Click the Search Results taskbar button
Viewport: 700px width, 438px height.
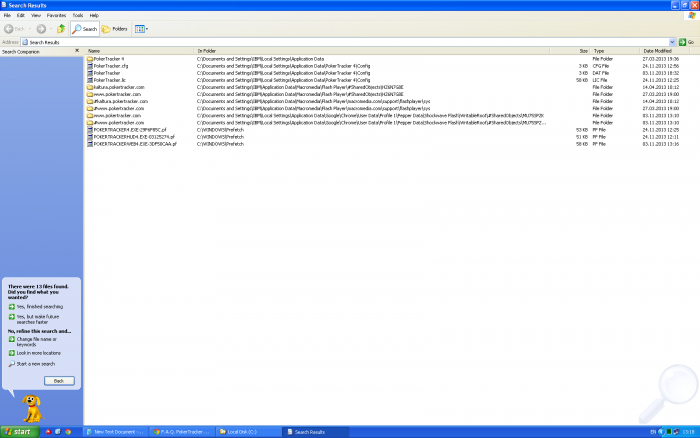(x=315, y=432)
